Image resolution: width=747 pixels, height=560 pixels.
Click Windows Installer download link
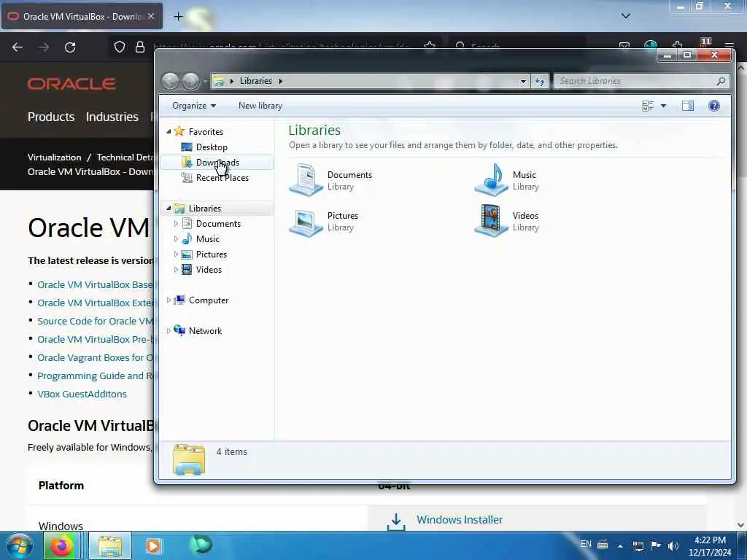tap(460, 520)
